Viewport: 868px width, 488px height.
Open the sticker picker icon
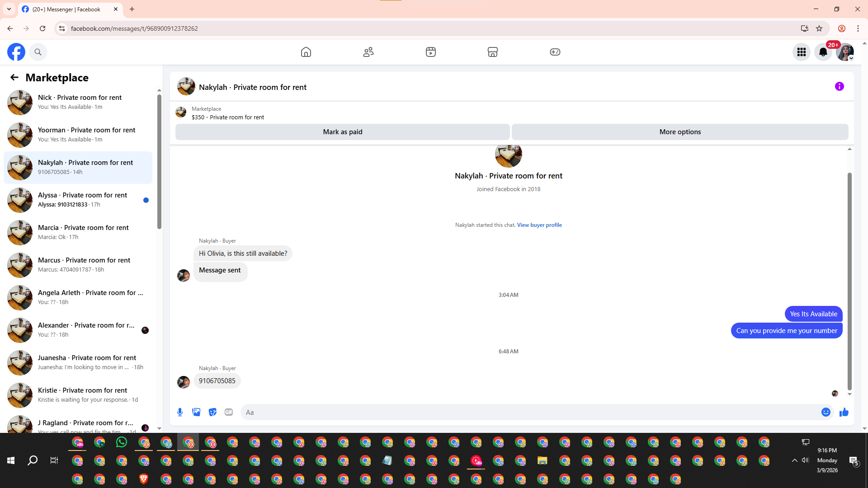(x=212, y=412)
